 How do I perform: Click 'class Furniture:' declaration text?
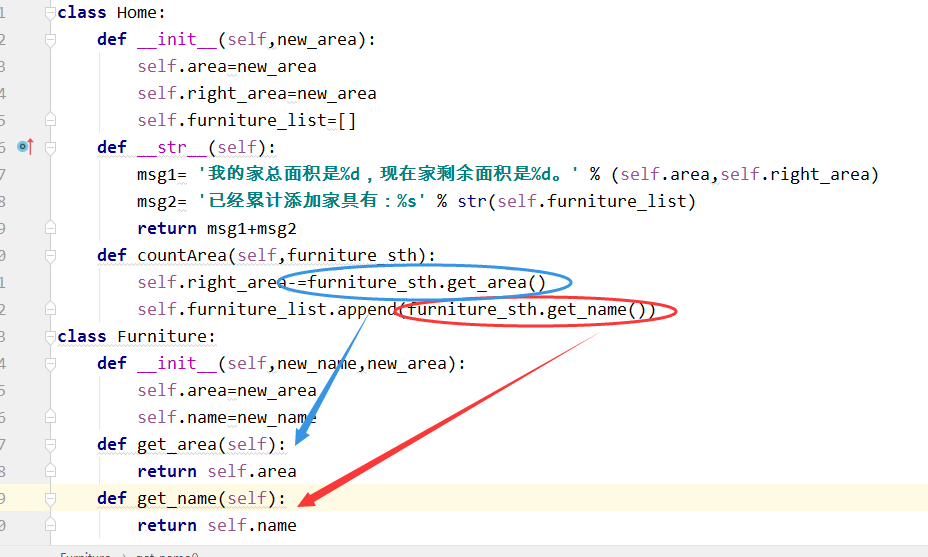137,336
